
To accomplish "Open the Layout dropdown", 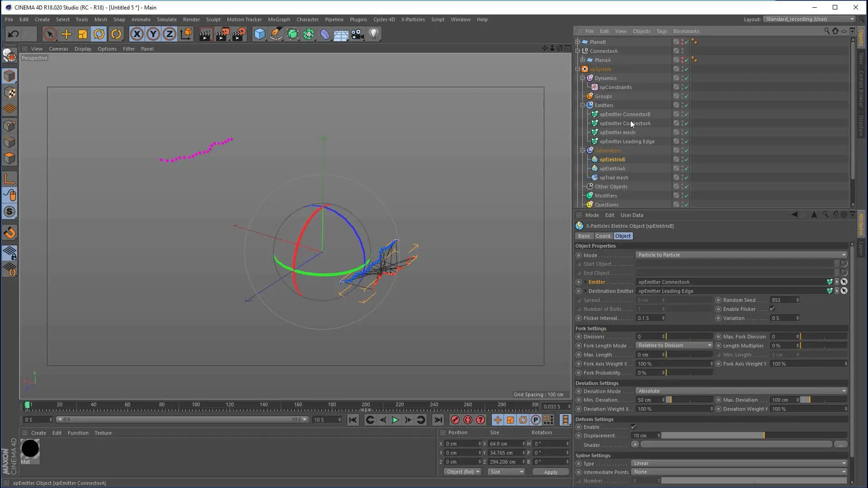I will tap(809, 19).
